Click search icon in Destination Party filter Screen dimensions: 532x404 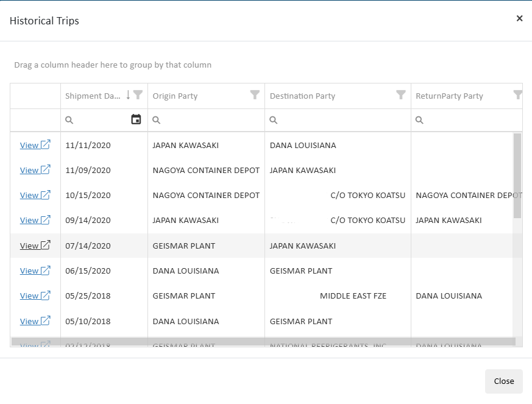coord(274,120)
